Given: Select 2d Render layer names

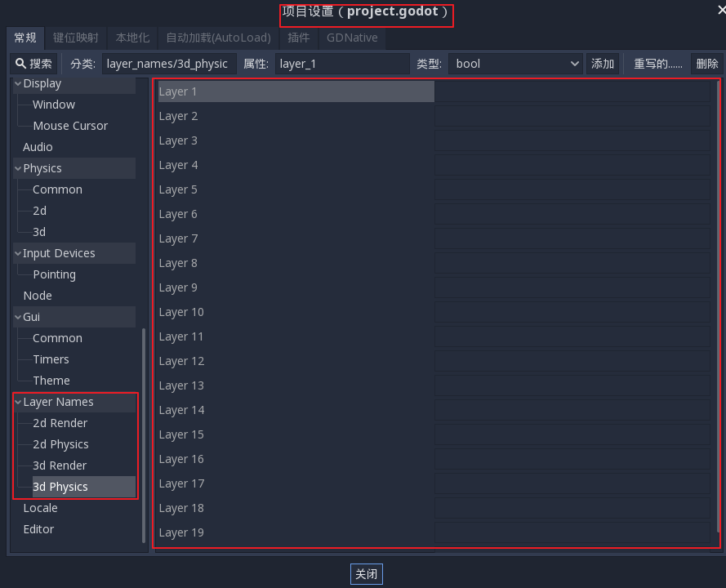Looking at the screenshot, I should point(60,423).
